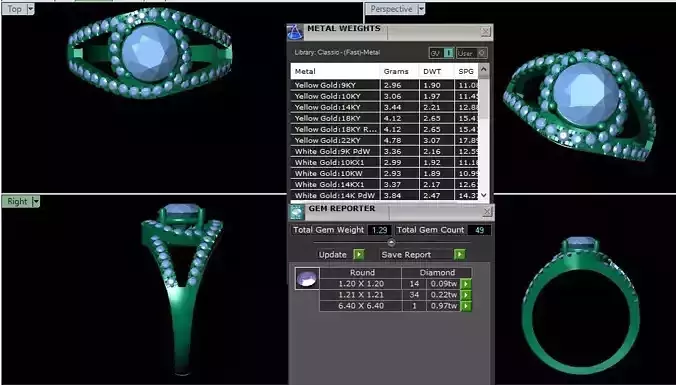Click the 1.20 X 1.20 gem size cell
This screenshot has height=385, width=676.
[361, 284]
